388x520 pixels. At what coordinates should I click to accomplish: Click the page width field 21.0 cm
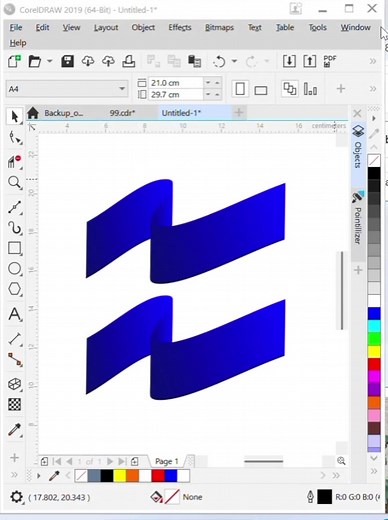tap(175, 83)
